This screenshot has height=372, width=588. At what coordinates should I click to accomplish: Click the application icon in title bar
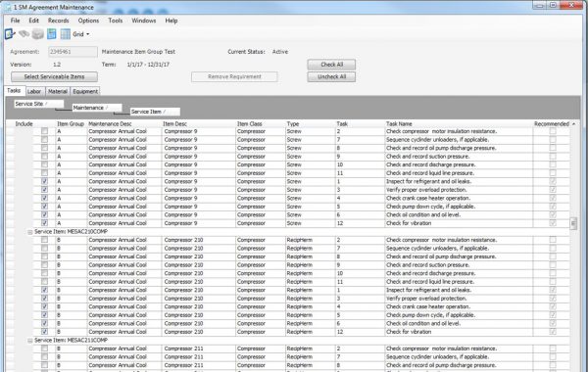click(7, 7)
